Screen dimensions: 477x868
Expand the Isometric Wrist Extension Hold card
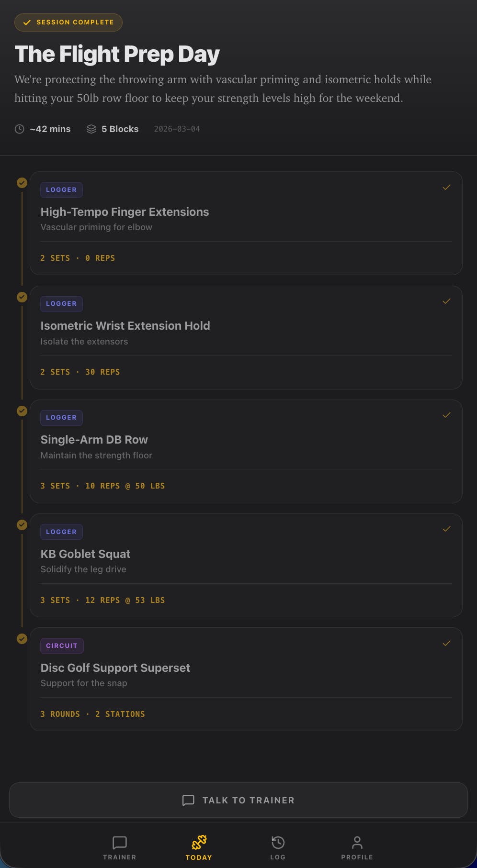(246, 337)
